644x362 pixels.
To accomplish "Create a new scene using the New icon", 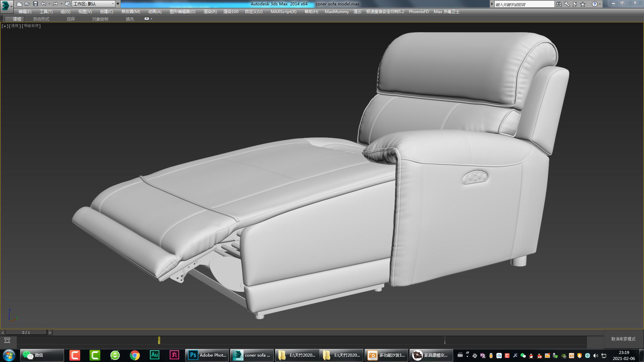I will [x=19, y=4].
